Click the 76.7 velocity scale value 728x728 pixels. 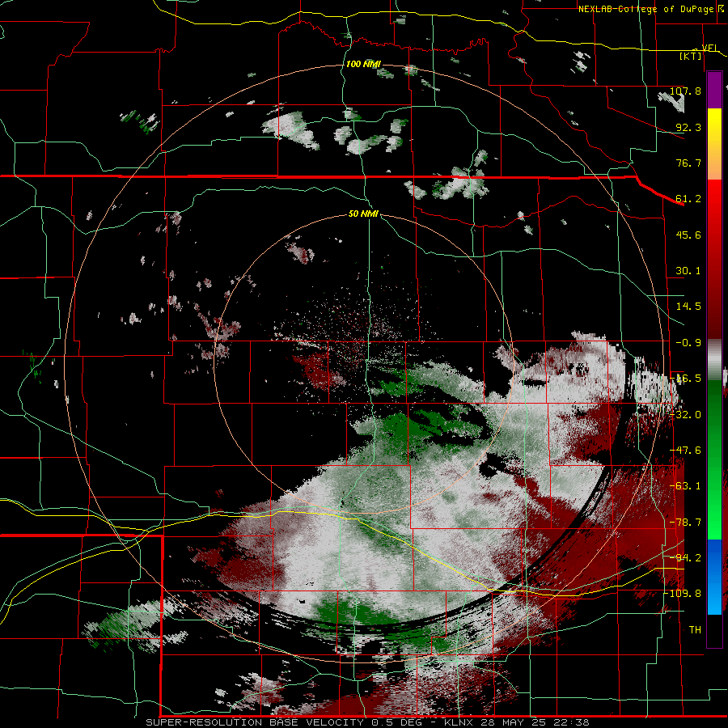(688, 163)
